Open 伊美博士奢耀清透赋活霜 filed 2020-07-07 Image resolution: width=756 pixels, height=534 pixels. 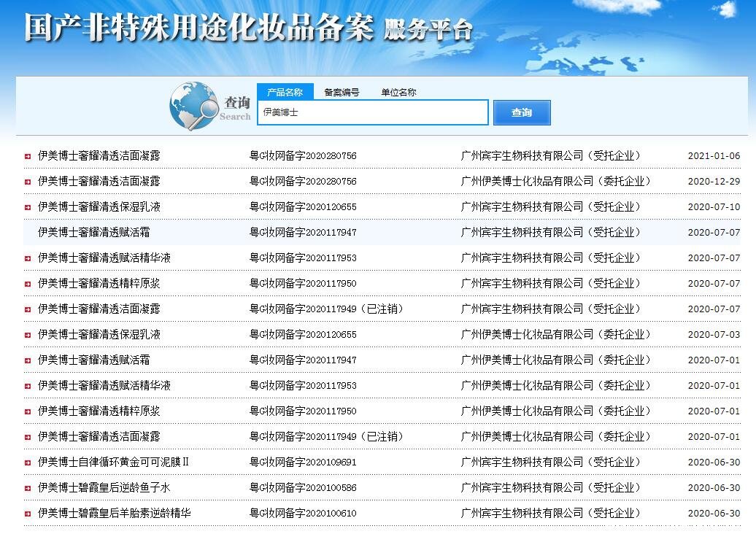click(x=93, y=232)
